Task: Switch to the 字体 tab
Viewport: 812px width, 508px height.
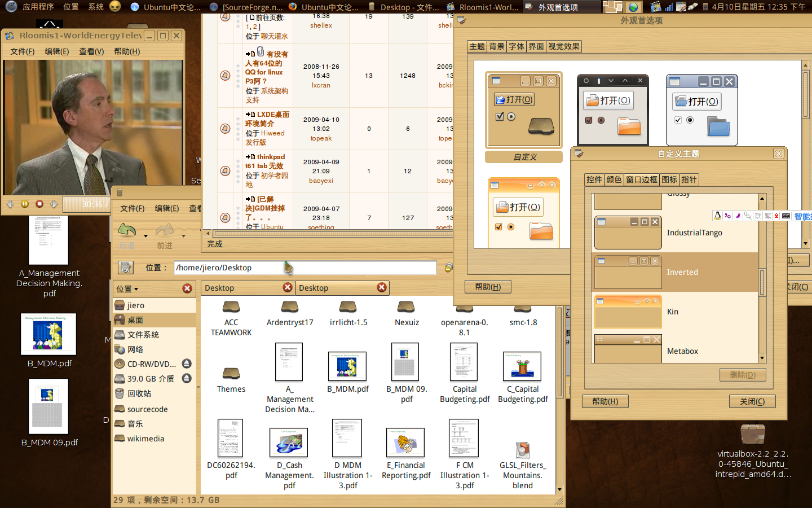Action: click(517, 46)
